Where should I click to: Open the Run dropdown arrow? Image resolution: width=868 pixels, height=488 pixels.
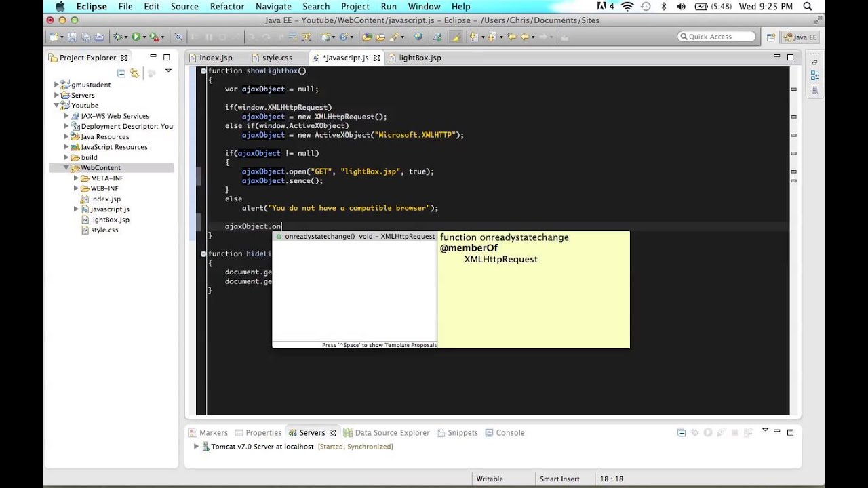click(144, 37)
